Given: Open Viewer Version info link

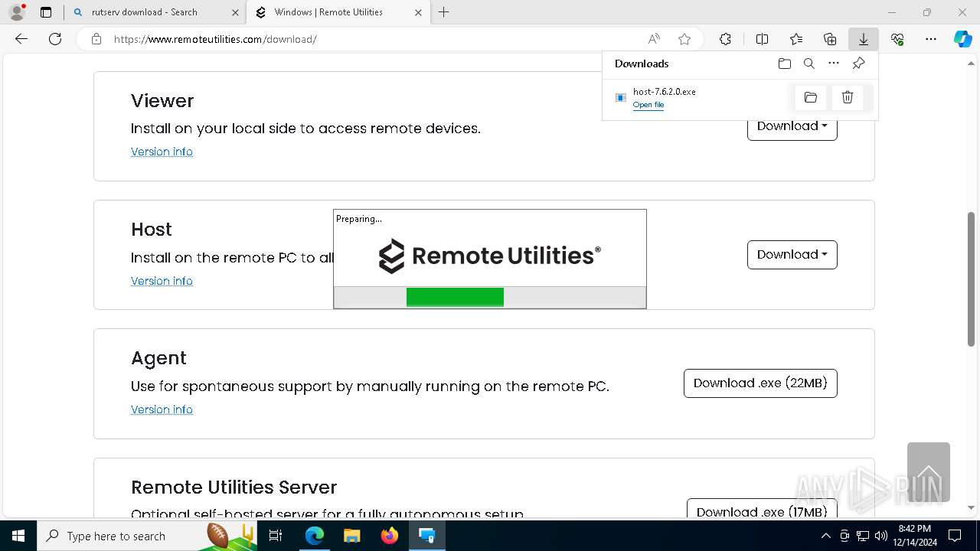Looking at the screenshot, I should tap(162, 152).
